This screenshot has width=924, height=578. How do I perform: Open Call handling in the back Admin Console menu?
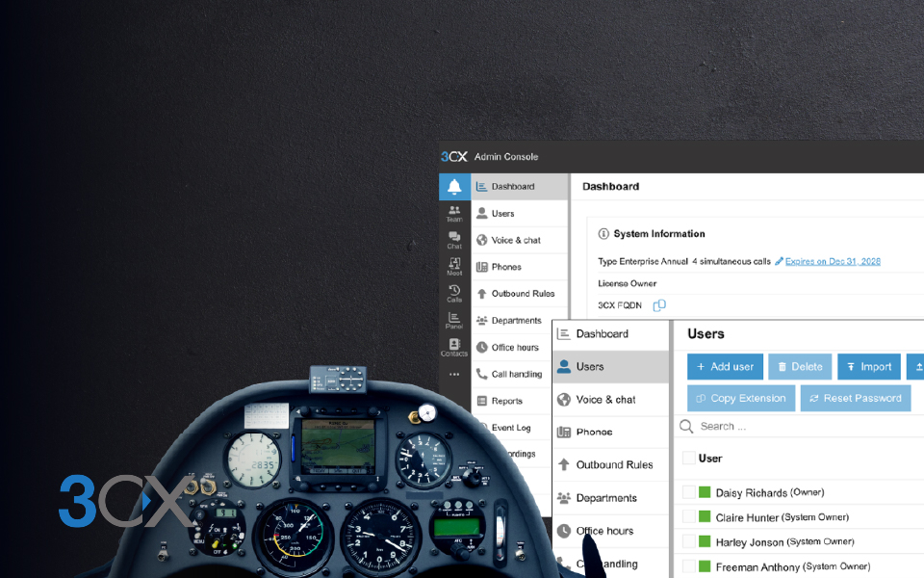click(513, 374)
